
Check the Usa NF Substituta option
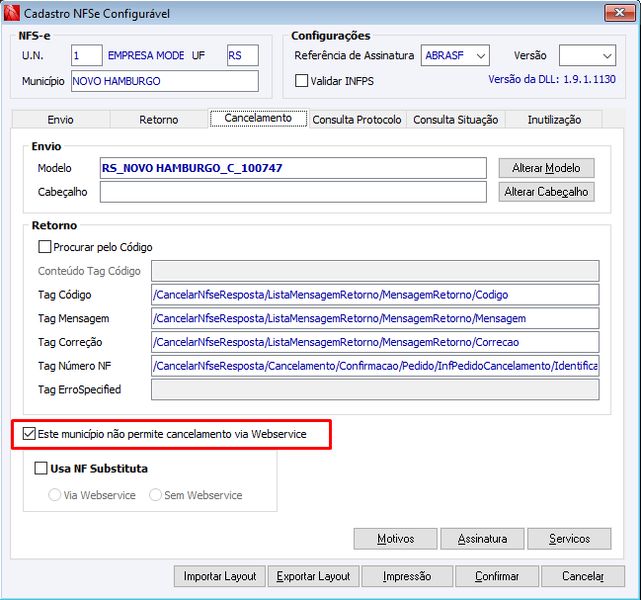pos(41,468)
